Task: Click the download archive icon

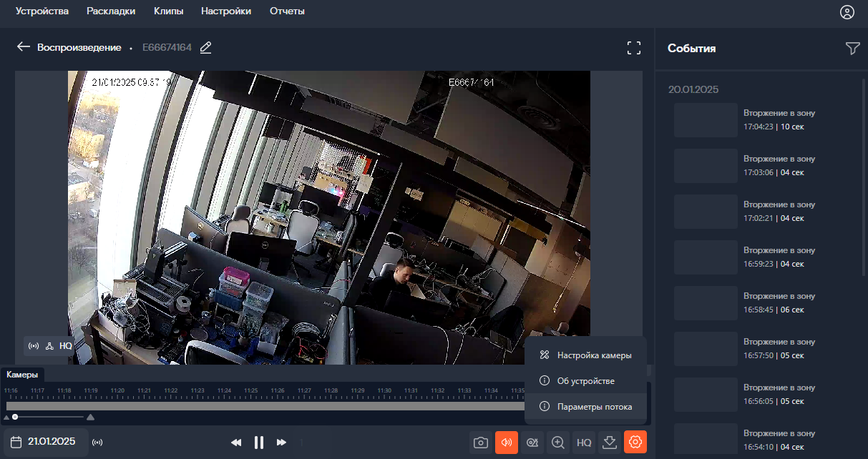Action: pos(610,443)
